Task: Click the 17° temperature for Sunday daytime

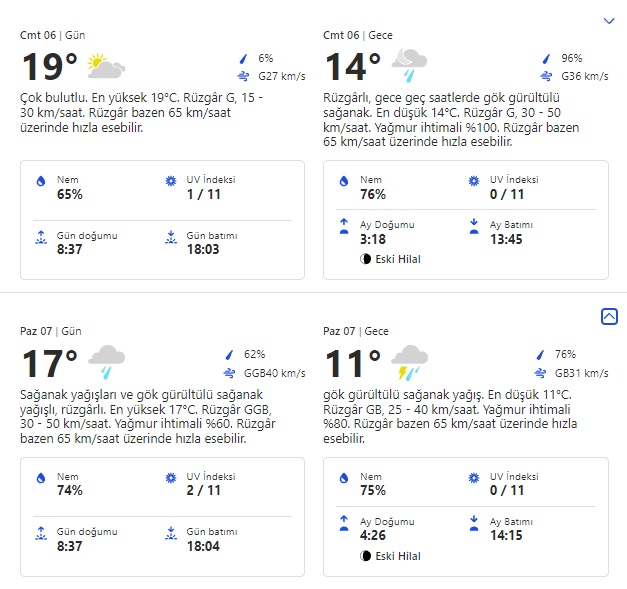Action: 49,361
